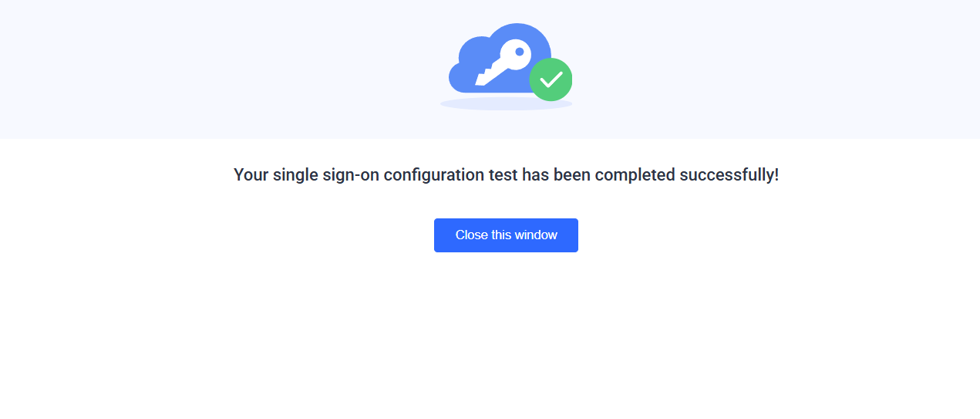Select the success message heading text
This screenshot has height=419, width=980.
pos(506,175)
